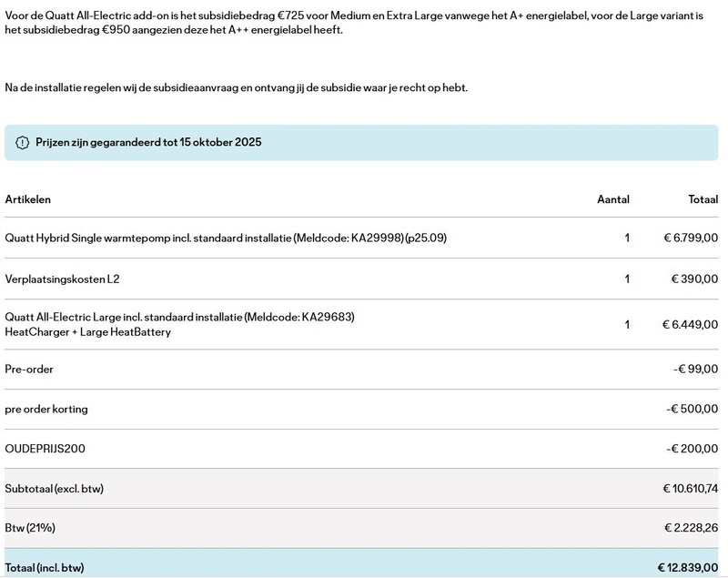
Task: Select the pre order korting line
Action: pos(46,410)
